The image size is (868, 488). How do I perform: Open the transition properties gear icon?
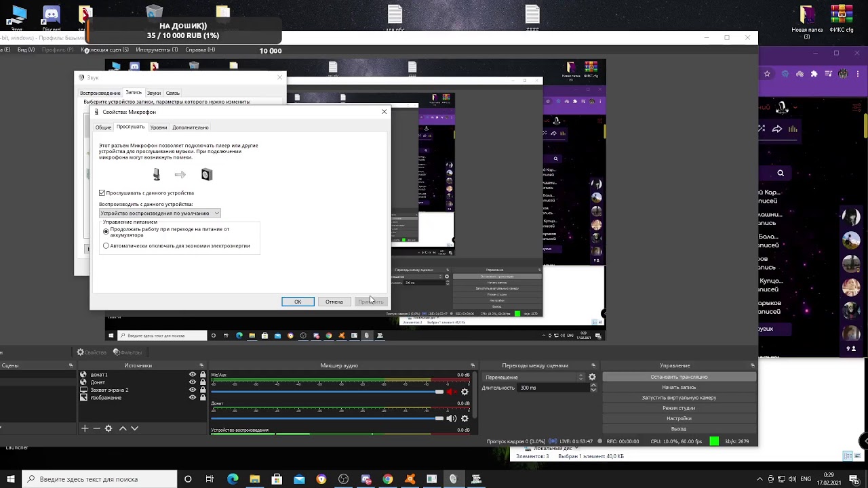[592, 377]
